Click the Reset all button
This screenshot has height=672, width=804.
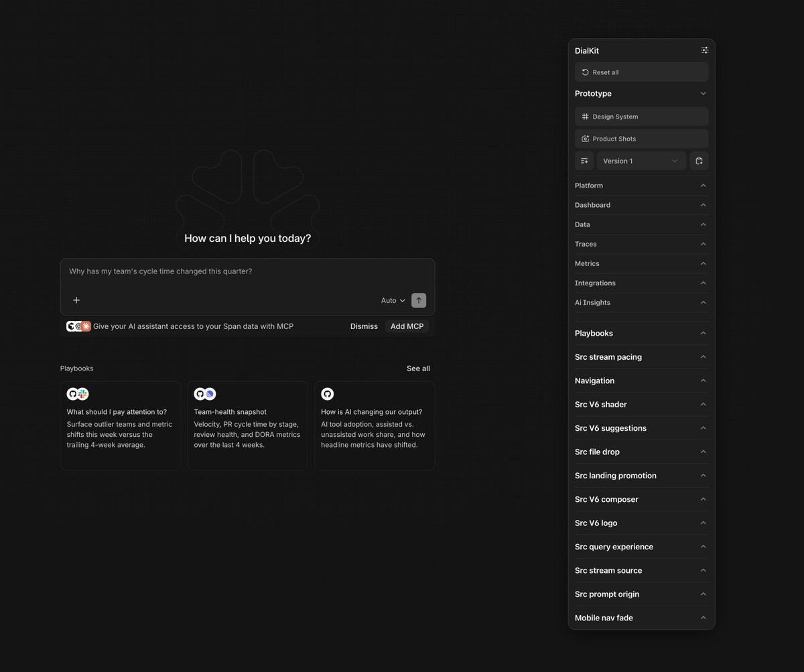point(641,72)
